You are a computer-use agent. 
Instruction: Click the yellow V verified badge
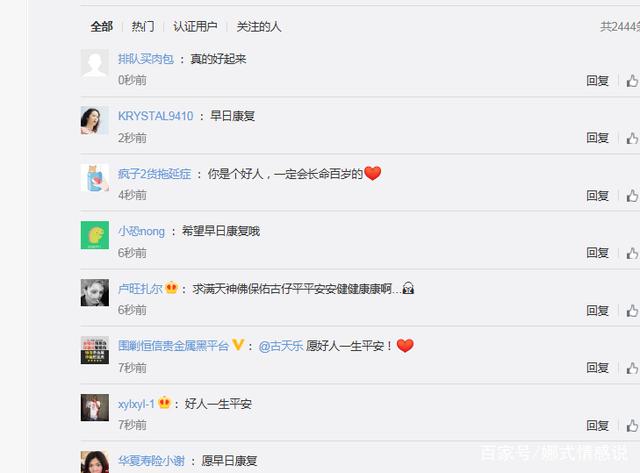tap(238, 345)
